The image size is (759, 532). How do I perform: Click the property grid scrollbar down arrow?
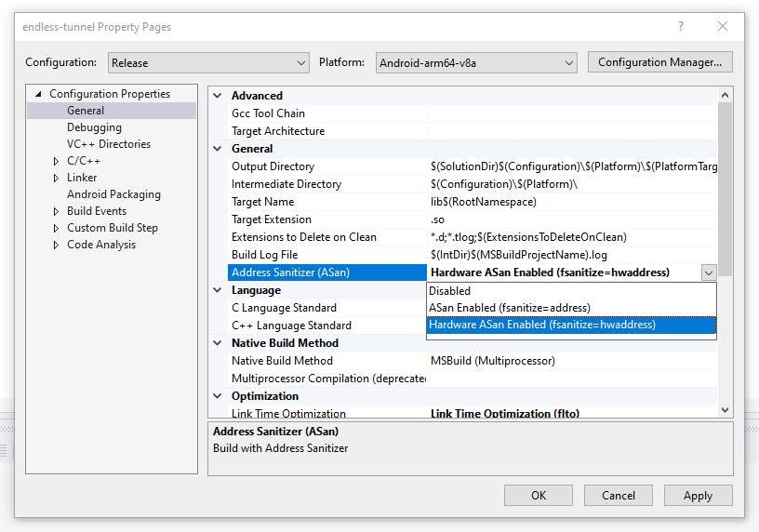click(726, 410)
